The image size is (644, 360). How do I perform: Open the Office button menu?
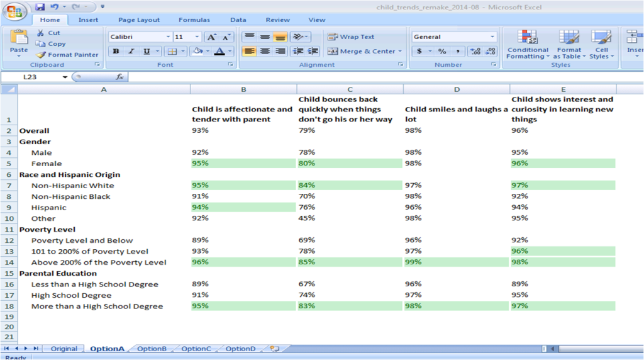(14, 11)
